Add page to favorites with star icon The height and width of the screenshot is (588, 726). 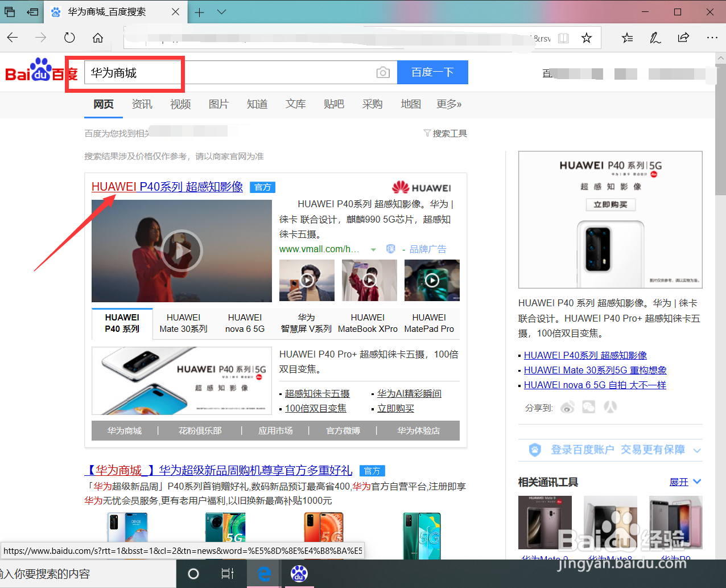coord(587,38)
